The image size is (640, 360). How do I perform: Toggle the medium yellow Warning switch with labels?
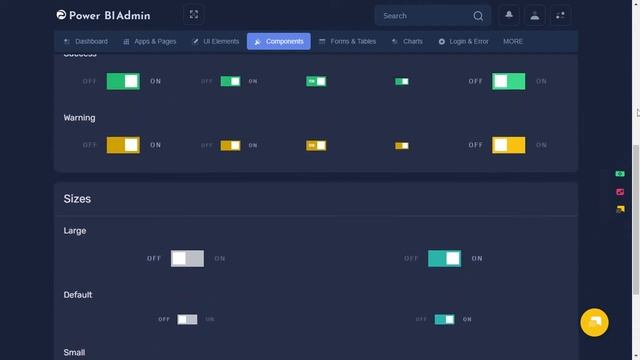coord(231,145)
